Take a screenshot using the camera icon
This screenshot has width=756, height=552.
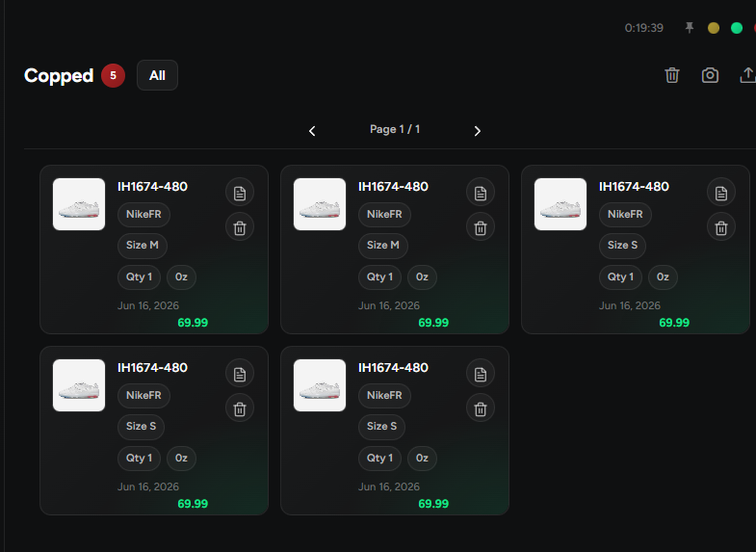coord(710,75)
